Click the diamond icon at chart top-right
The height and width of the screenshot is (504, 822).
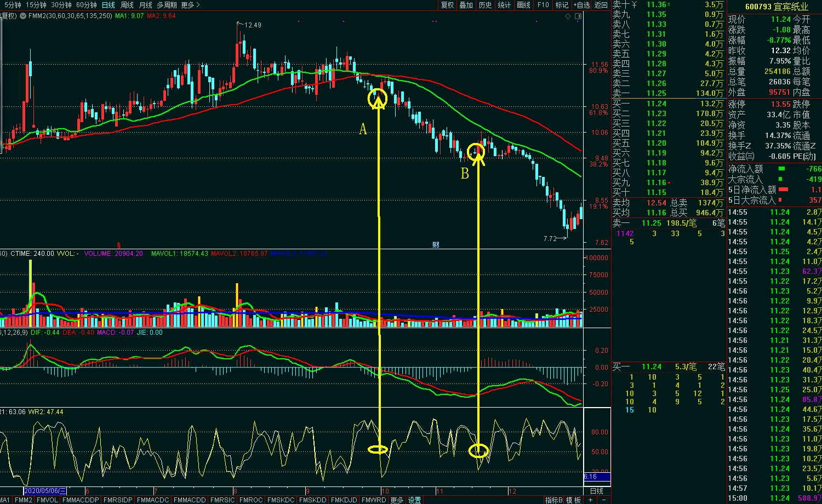pyautogui.click(x=568, y=16)
